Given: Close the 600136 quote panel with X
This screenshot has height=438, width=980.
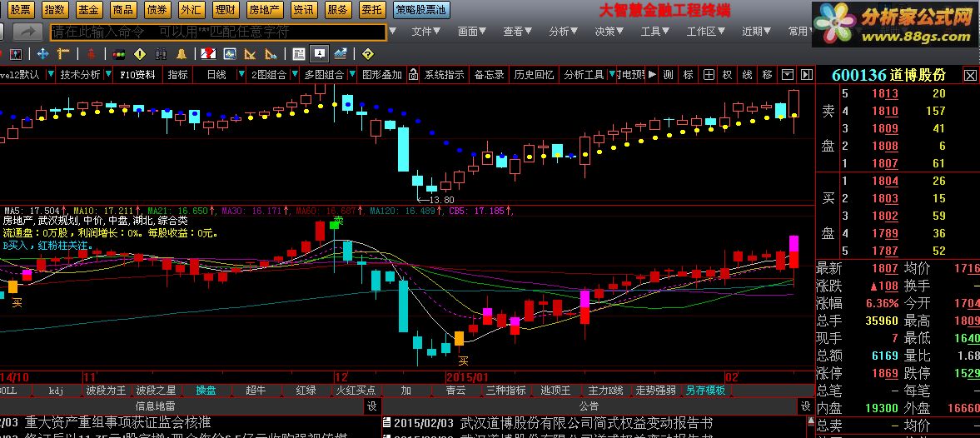Looking at the screenshot, I should tap(970, 76).
